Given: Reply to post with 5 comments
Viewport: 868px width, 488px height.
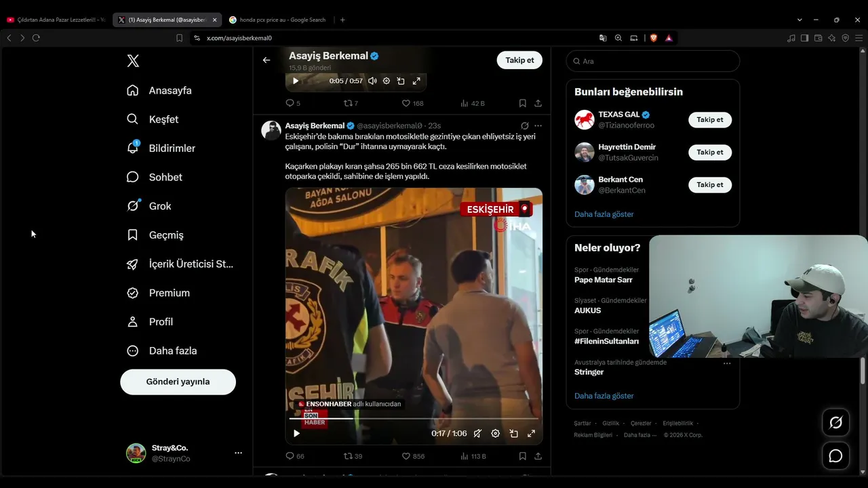Looking at the screenshot, I should pyautogui.click(x=293, y=103).
